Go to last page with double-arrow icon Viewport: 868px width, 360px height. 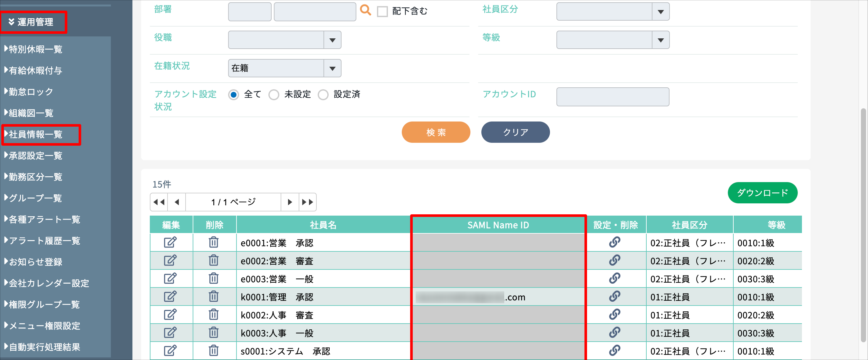click(x=307, y=202)
